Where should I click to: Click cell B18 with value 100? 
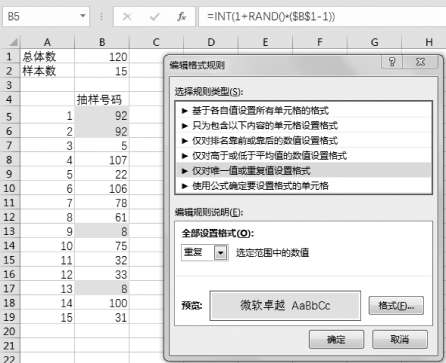(102, 303)
